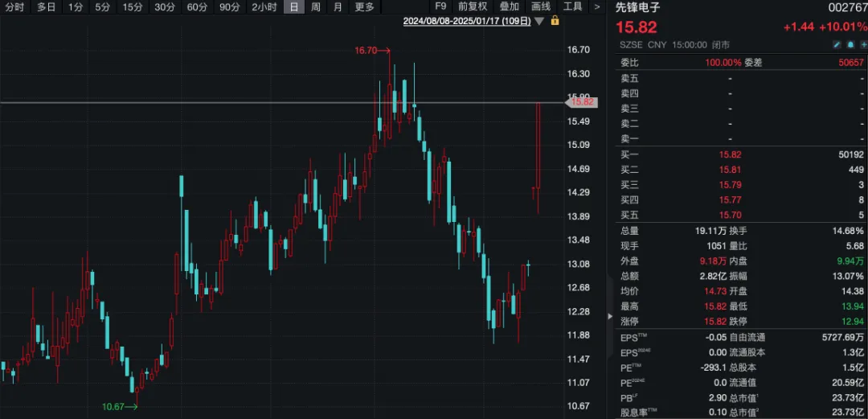
Task: Click the 2024/08/08-2025/01/17 date range link
Action: pos(467,22)
